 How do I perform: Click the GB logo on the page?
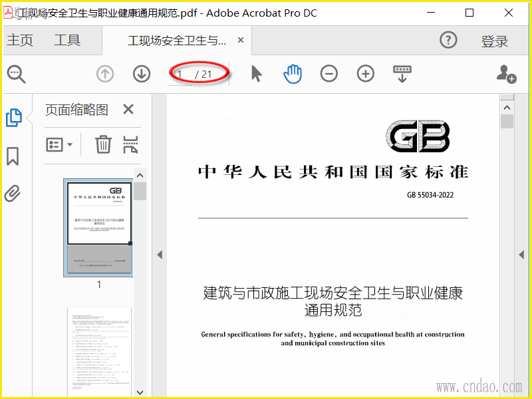(x=418, y=136)
